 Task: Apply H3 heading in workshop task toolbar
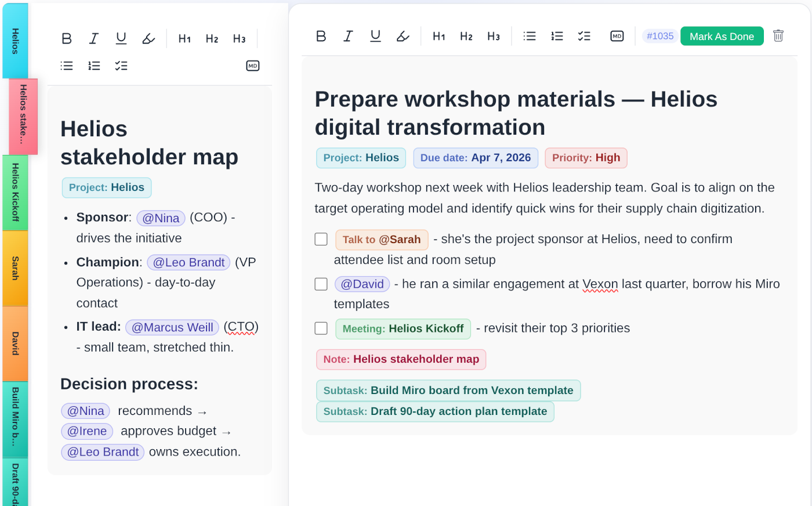(494, 36)
